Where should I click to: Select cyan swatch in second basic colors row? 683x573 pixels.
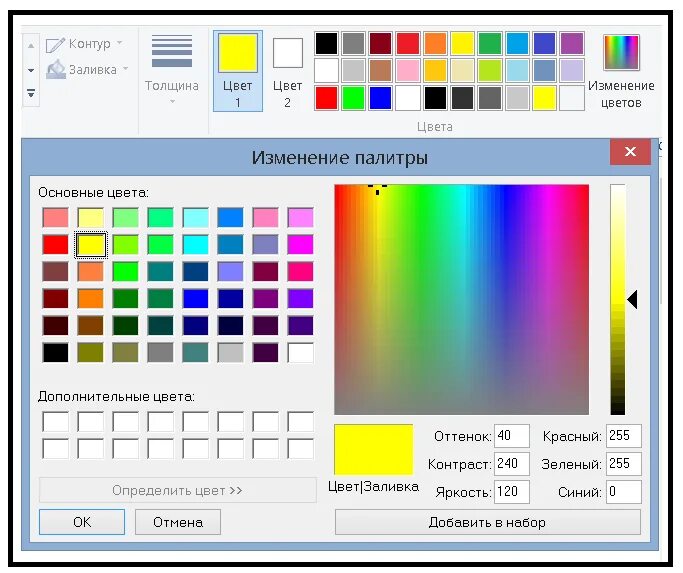(x=196, y=245)
